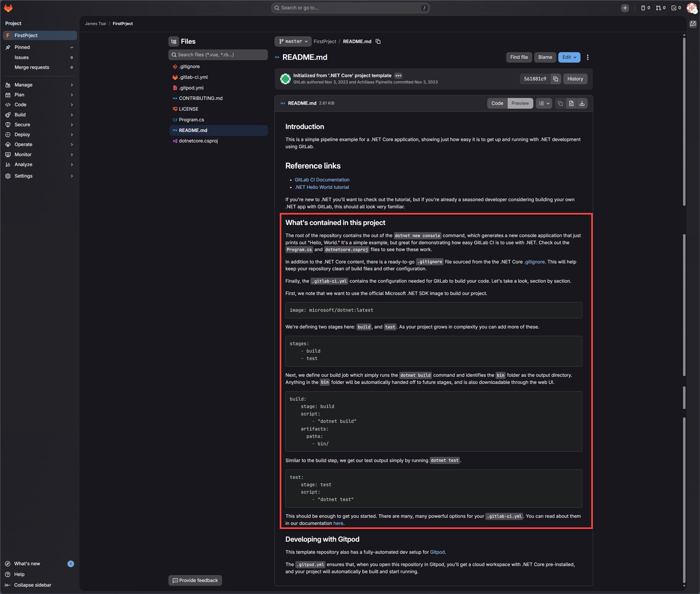Image resolution: width=700 pixels, height=594 pixels.
Task: Open the create new plus menu
Action: [625, 8]
